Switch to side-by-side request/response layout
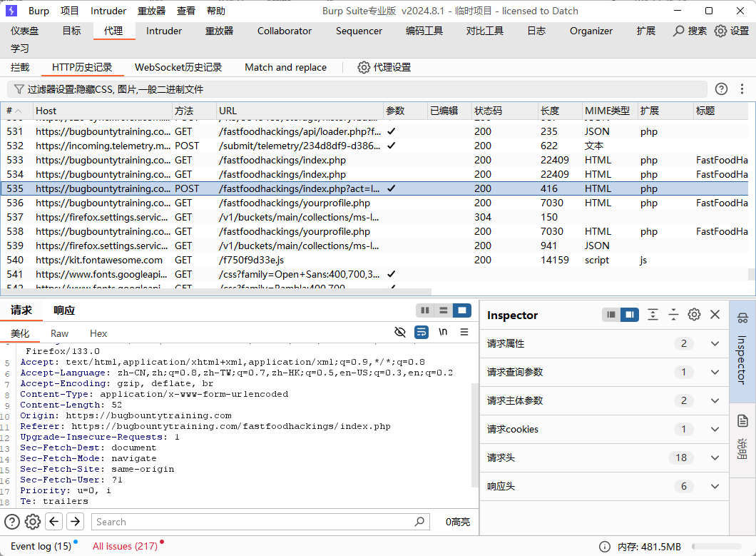Viewport: 756px width, 556px height. (x=425, y=310)
